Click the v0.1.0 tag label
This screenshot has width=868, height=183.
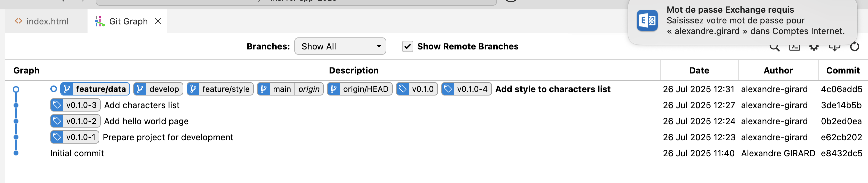(417, 89)
